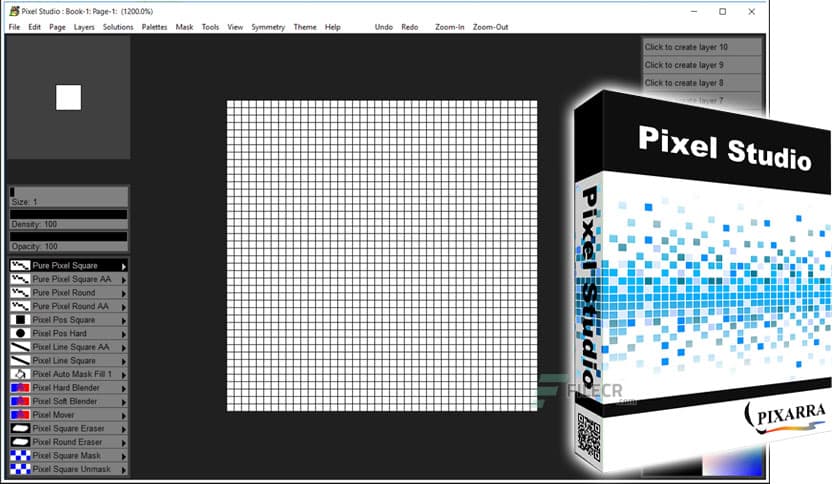
Task: Close the Pixel Studio window
Action: (x=751, y=11)
